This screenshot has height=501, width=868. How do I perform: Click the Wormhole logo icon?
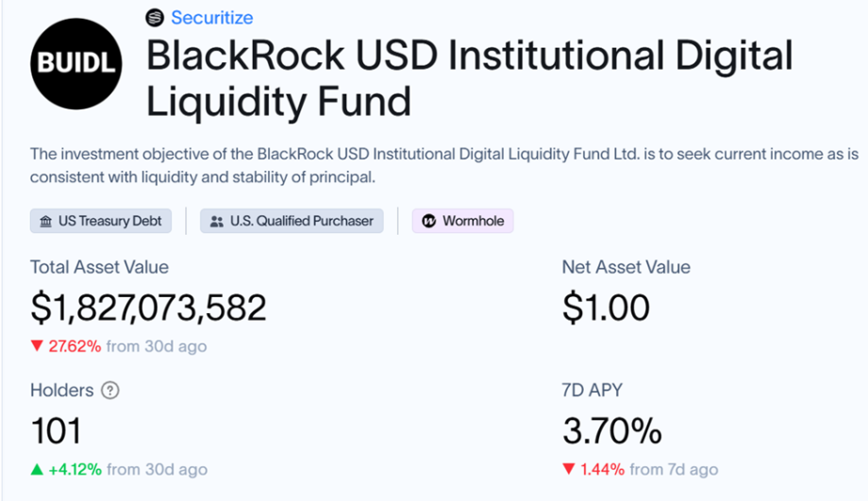click(x=428, y=222)
